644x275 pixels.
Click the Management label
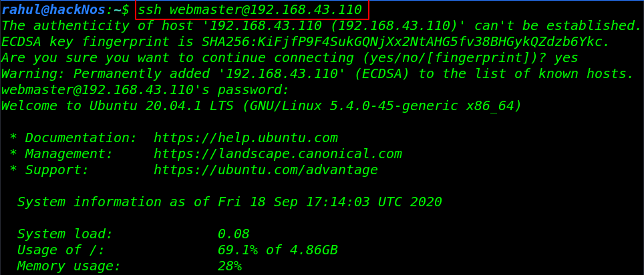[69, 154]
